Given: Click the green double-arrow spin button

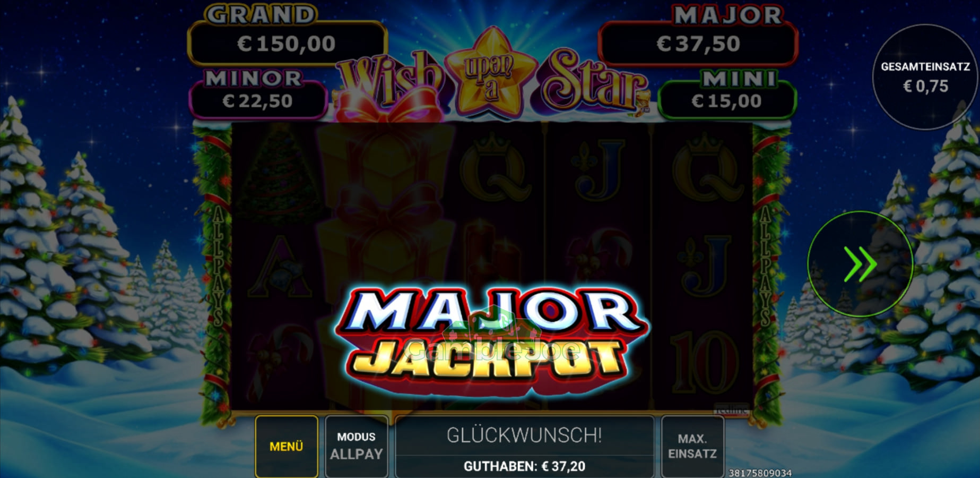Looking at the screenshot, I should 860,264.
